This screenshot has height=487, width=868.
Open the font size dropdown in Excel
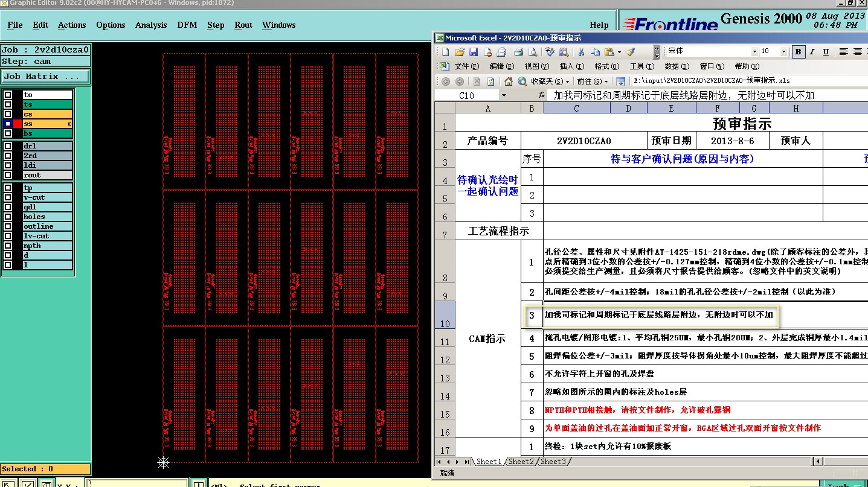(x=783, y=52)
